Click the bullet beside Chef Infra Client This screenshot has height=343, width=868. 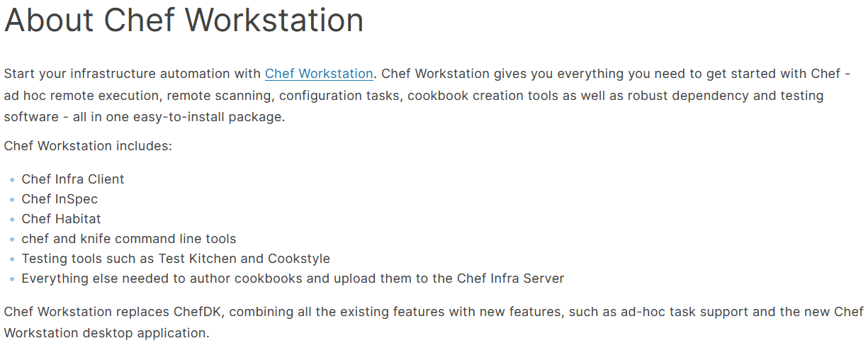coord(13,180)
